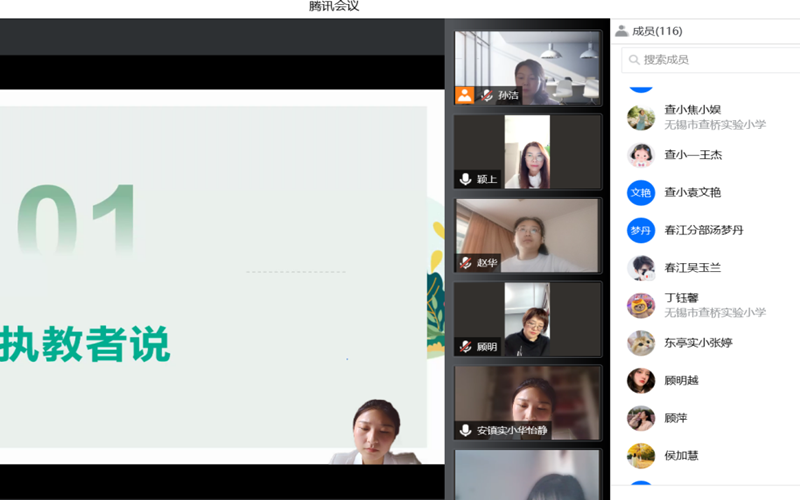Click avatar of 顾明越
The width and height of the screenshot is (800, 500).
pyautogui.click(x=641, y=381)
